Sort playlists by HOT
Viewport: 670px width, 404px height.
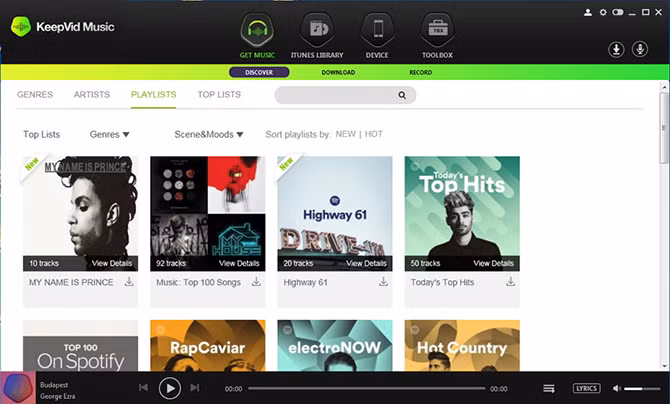[374, 134]
